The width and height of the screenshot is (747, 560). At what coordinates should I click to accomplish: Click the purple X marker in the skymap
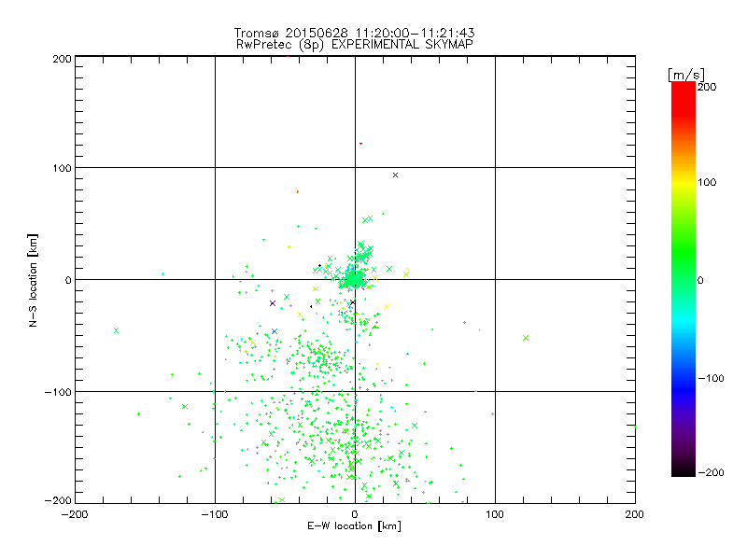273,303
